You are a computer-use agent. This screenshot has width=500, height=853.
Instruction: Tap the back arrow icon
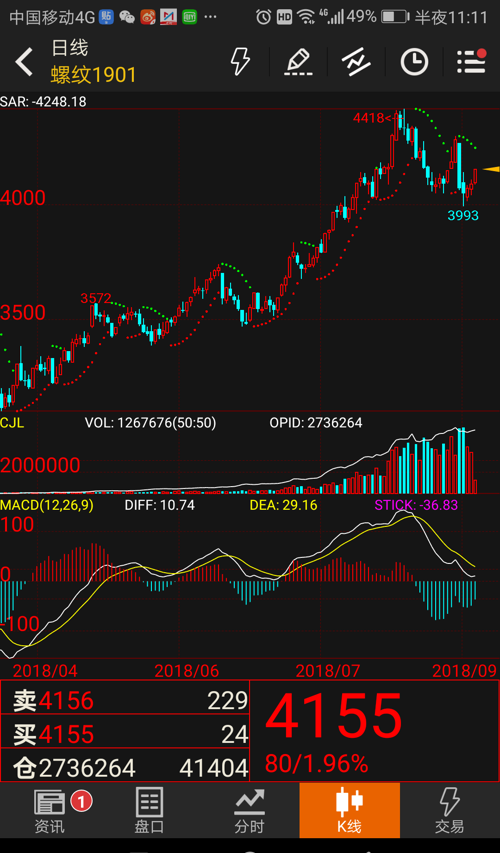point(24,61)
